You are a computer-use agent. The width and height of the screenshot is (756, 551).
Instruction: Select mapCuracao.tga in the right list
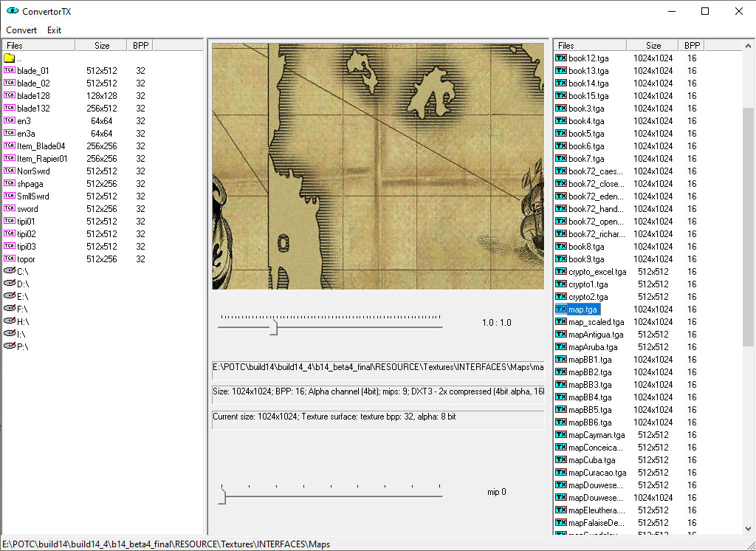[597, 472]
